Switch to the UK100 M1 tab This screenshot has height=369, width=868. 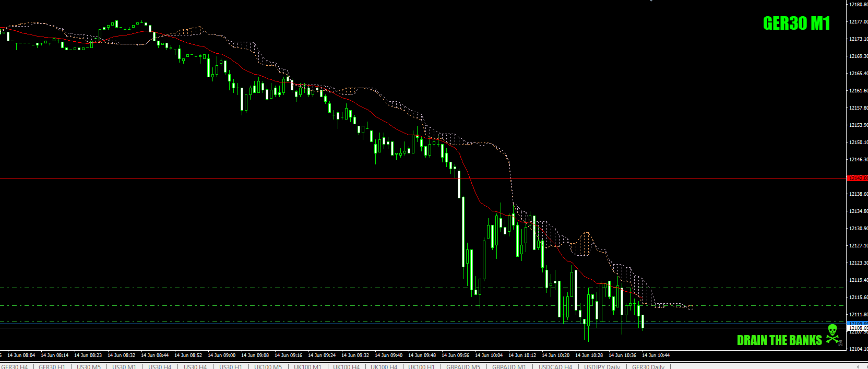(x=307, y=366)
